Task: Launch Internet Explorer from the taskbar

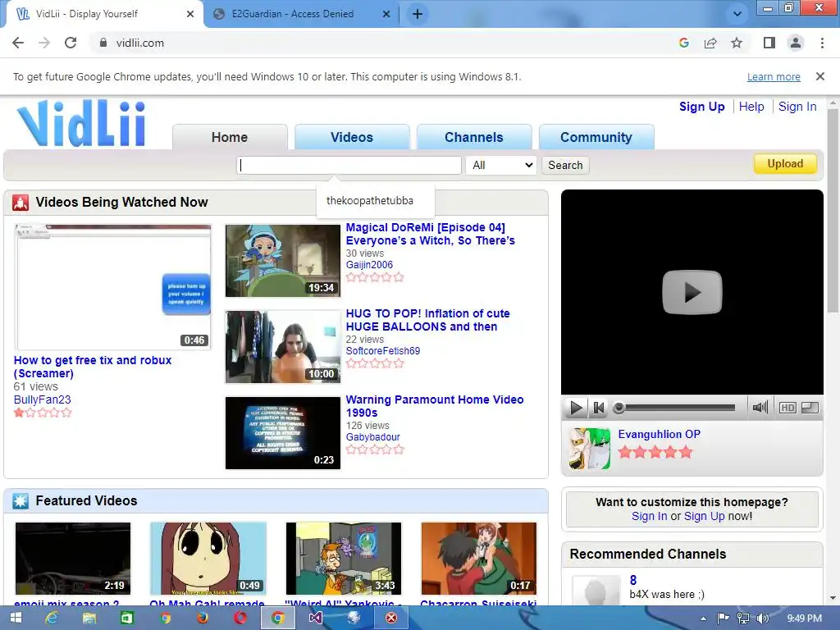Action: coord(52,619)
